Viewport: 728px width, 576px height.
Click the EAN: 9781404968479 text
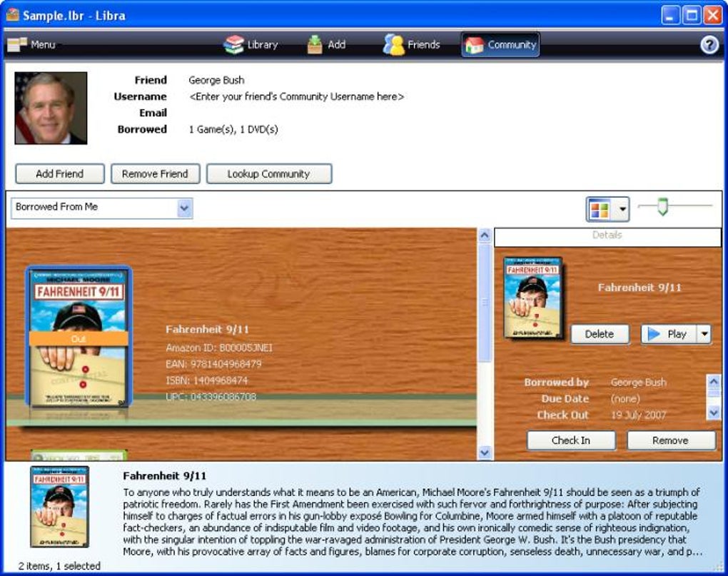tap(213, 364)
